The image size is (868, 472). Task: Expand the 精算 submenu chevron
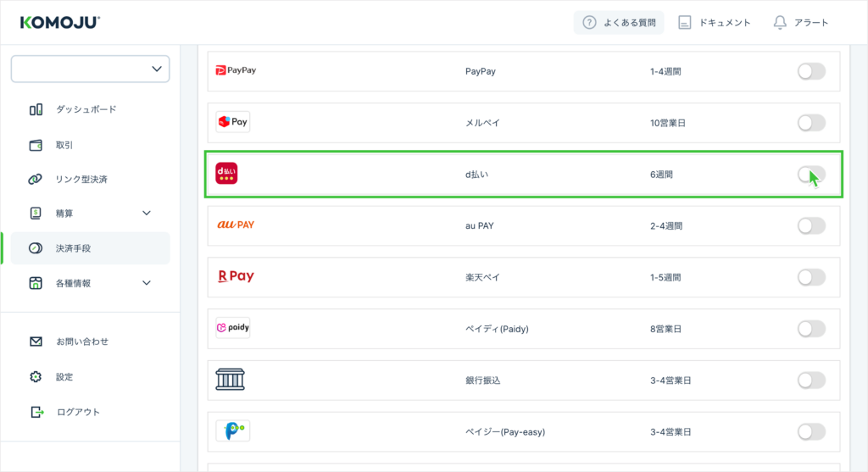[147, 213]
